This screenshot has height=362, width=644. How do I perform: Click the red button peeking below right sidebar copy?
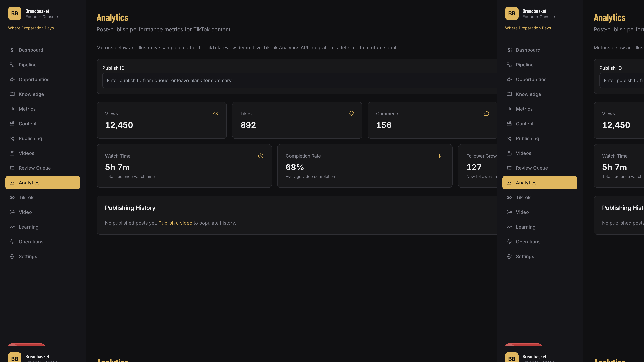(x=523, y=345)
